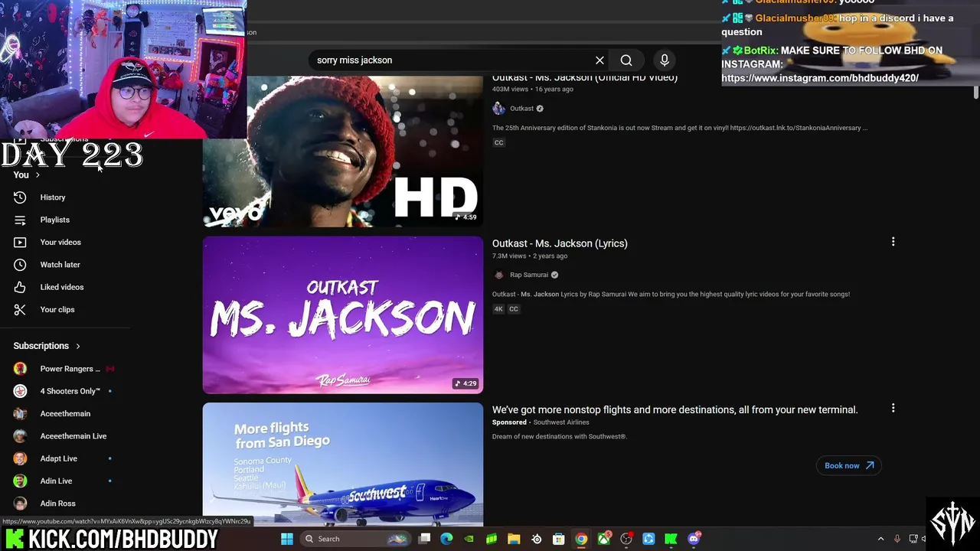This screenshot has width=980, height=551.
Task: Click the tray microphone icon
Action: pyautogui.click(x=897, y=539)
